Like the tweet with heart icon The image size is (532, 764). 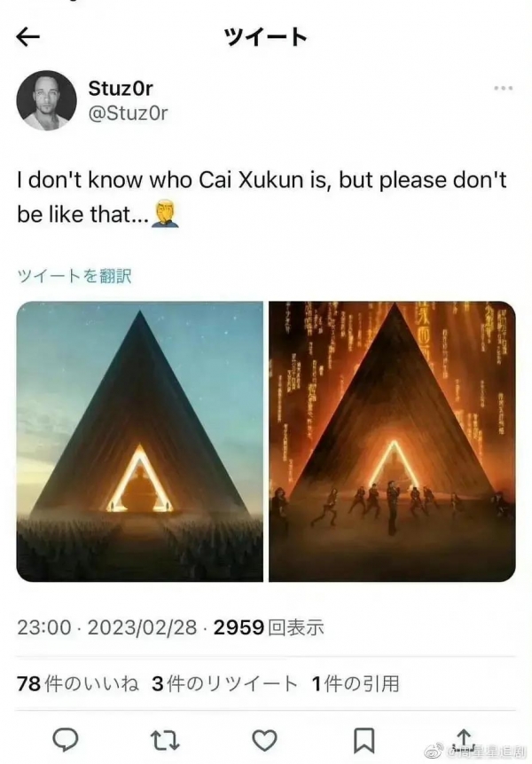click(264, 741)
